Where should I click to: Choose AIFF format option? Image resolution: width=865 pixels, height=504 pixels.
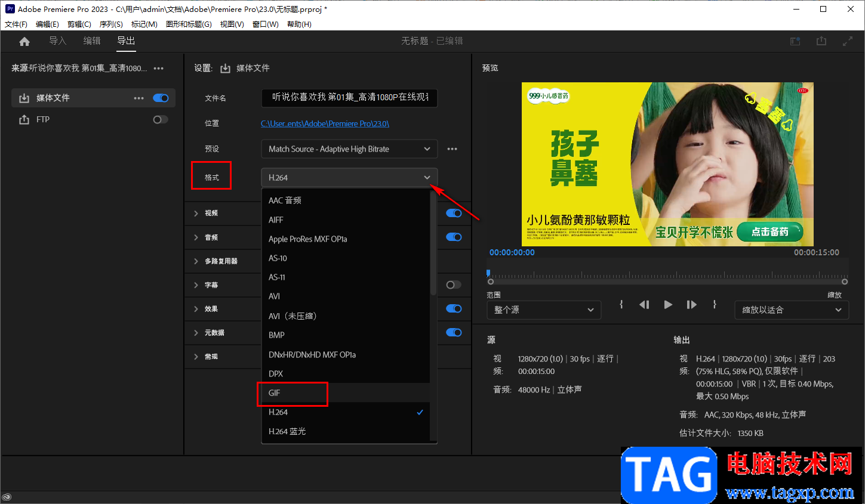click(346, 220)
